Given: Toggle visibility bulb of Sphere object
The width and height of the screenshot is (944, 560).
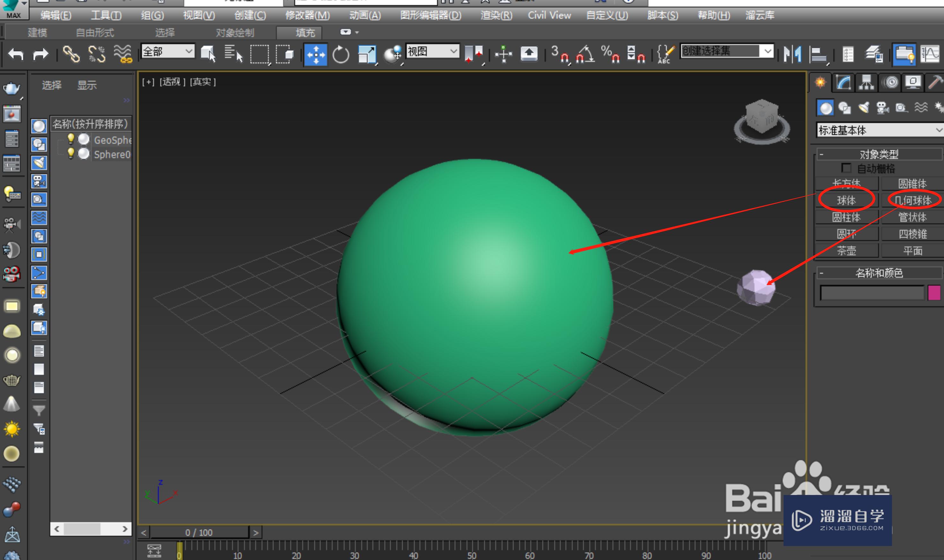Looking at the screenshot, I should tap(71, 153).
